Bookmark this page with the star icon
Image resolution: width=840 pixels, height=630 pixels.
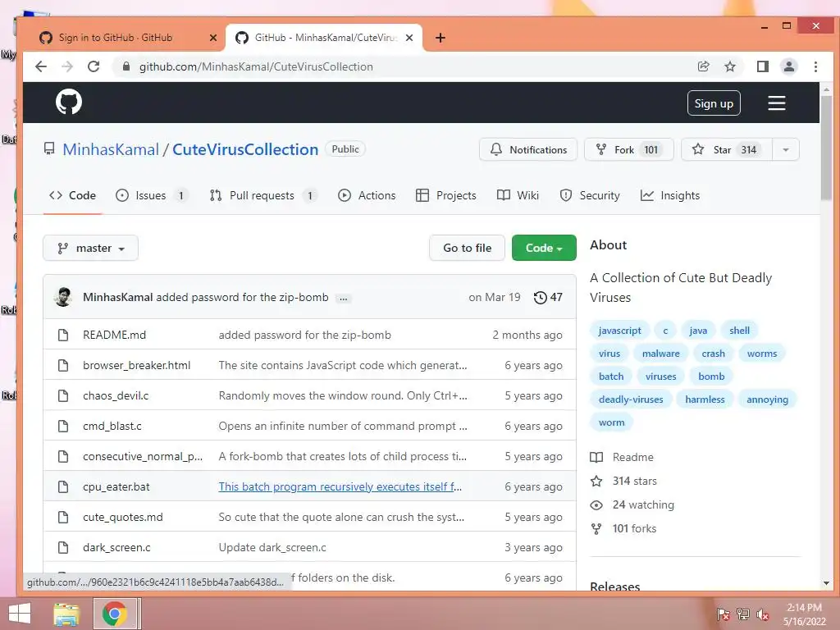tap(729, 66)
